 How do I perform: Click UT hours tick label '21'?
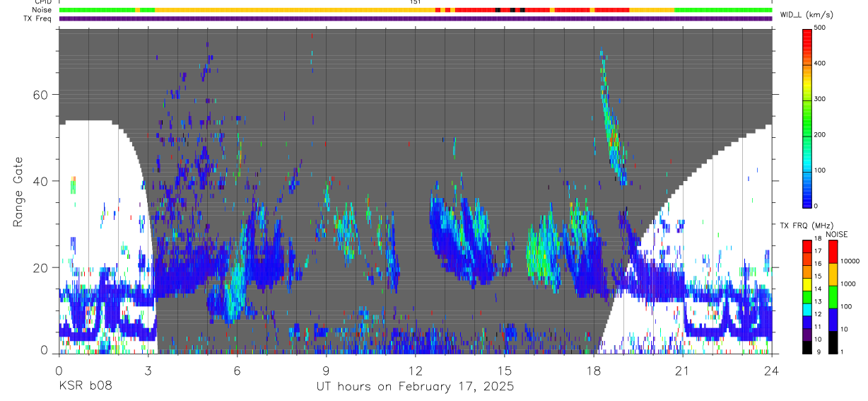[683, 371]
